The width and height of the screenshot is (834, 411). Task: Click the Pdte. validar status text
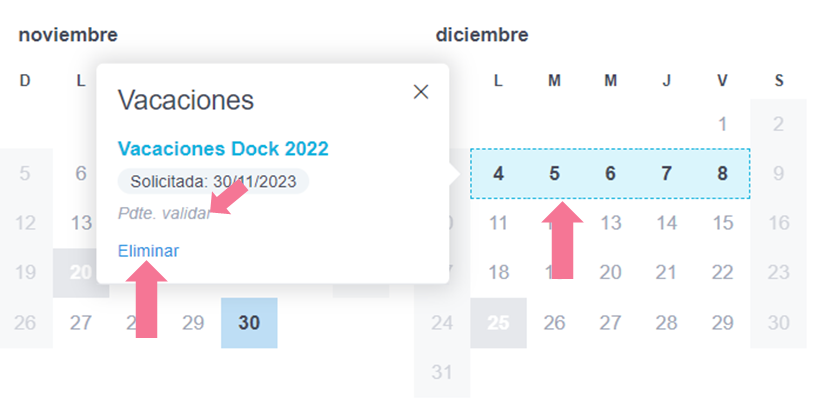coord(163,213)
